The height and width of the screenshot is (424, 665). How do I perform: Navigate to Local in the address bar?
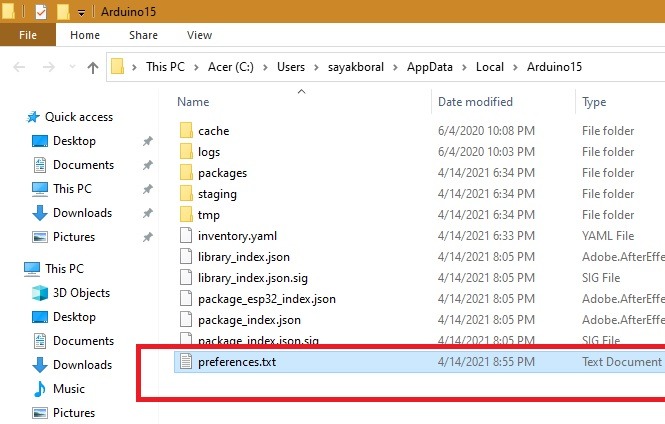tap(490, 67)
